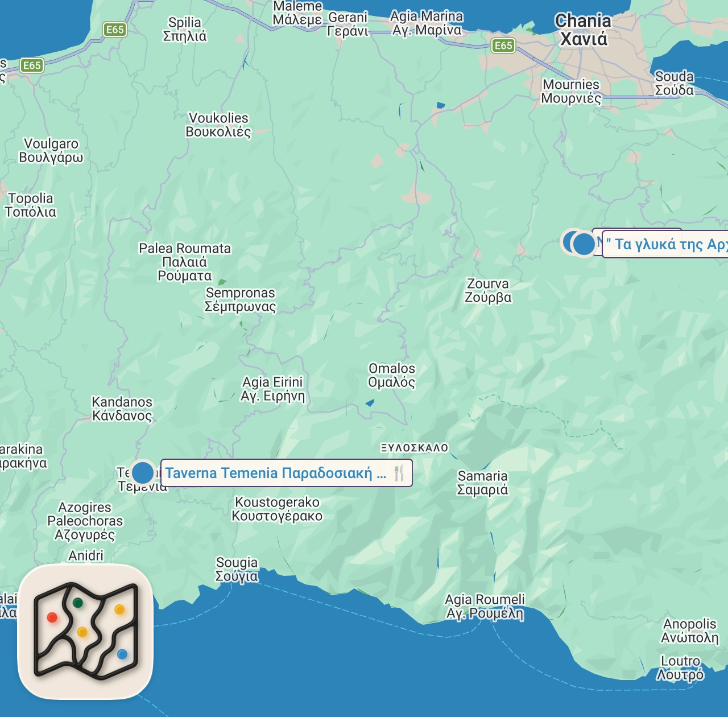
Task: Select the Mournies Μουρνιές label
Action: (571, 91)
